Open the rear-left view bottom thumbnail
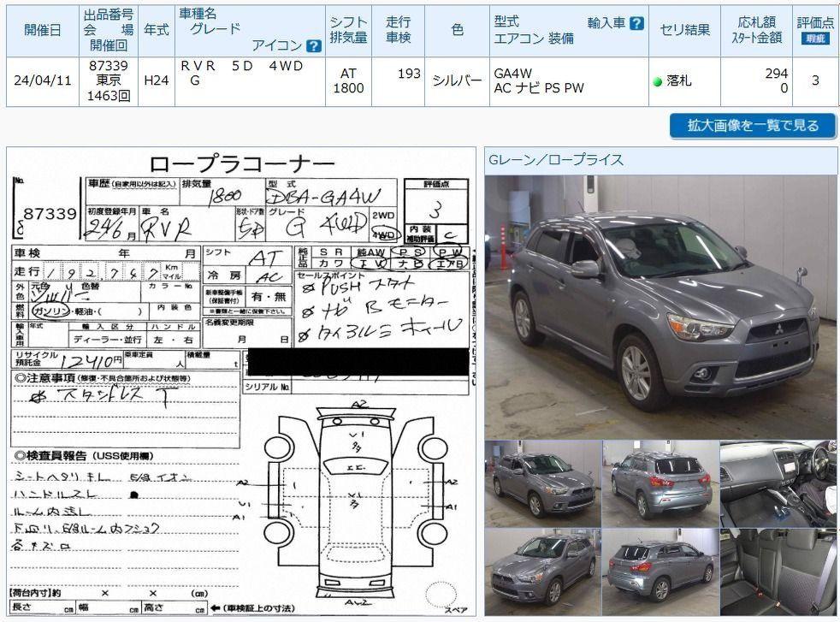 (660, 572)
